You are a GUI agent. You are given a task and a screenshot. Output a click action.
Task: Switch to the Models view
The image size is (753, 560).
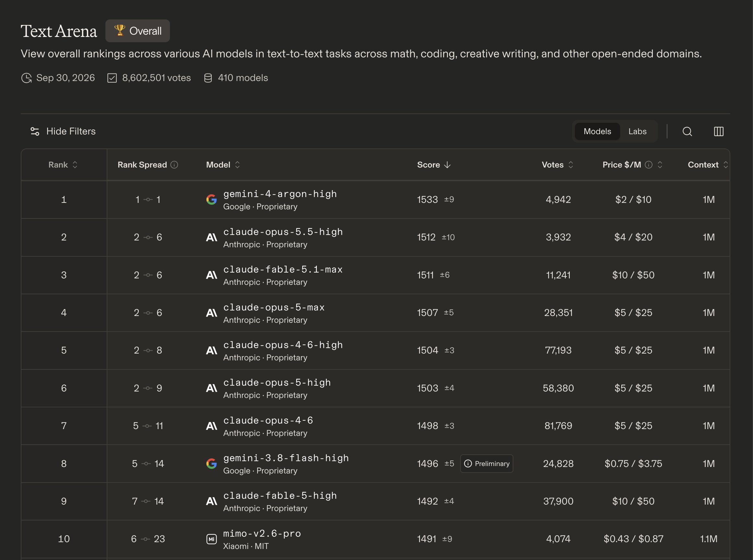click(597, 131)
